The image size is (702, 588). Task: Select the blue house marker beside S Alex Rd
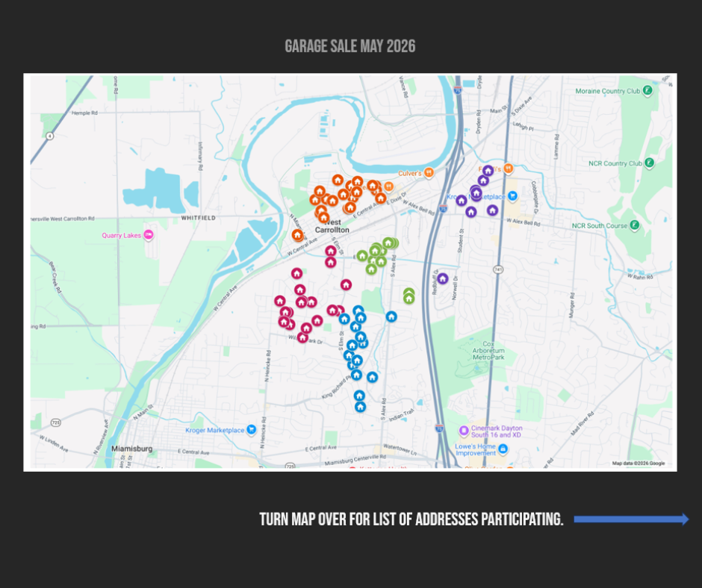pos(391,316)
